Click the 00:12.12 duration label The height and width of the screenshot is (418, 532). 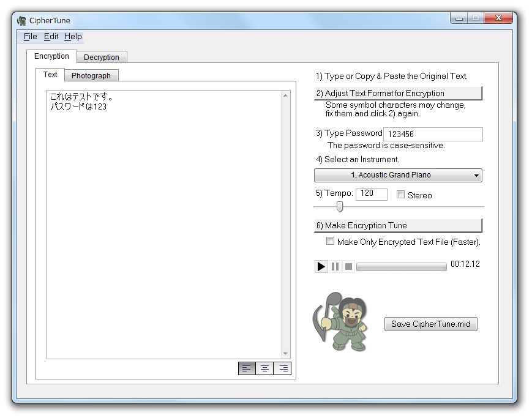[465, 264]
